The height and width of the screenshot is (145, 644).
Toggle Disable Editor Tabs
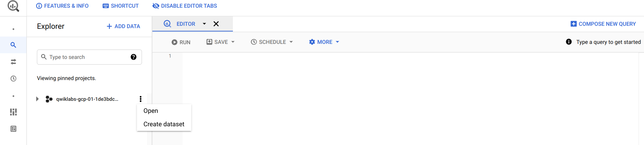tap(185, 6)
